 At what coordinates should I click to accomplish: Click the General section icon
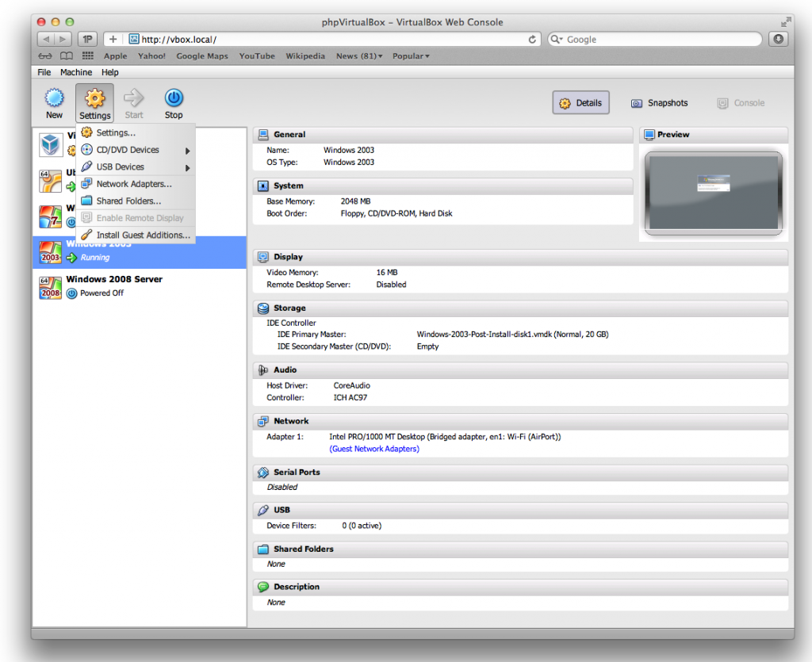point(262,134)
